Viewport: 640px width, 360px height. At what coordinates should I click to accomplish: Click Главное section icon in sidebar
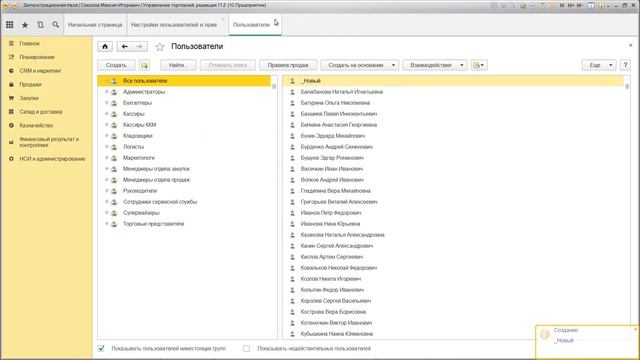(x=11, y=43)
